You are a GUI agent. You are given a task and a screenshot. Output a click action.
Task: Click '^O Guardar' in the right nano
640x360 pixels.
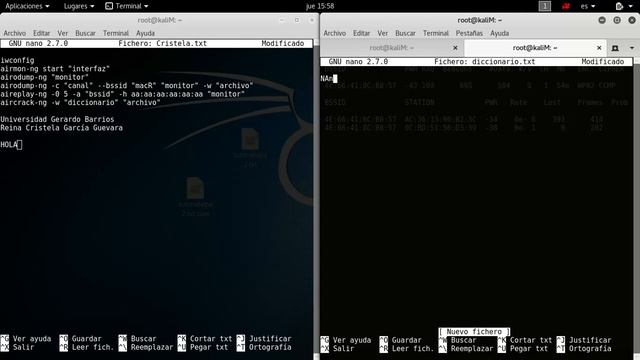(400, 340)
